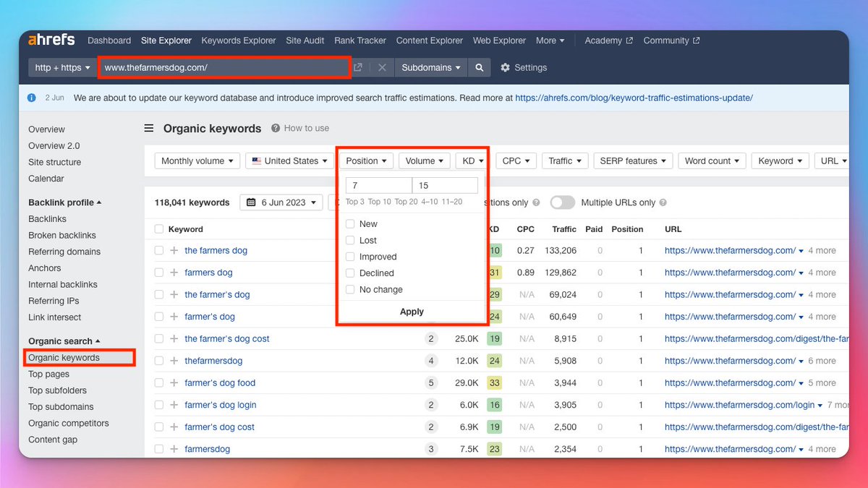Click plus icon beside the farmers dog
Viewport: 868px width, 488px height.
pos(174,250)
